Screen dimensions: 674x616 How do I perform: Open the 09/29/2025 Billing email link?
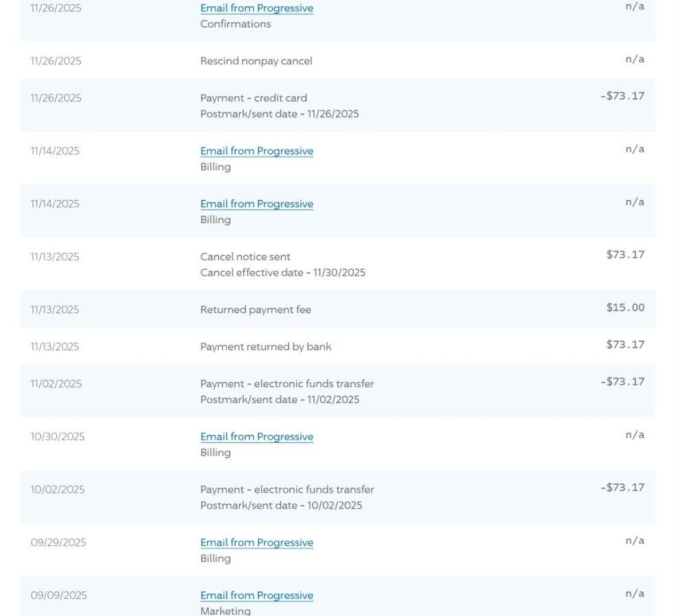click(x=256, y=543)
